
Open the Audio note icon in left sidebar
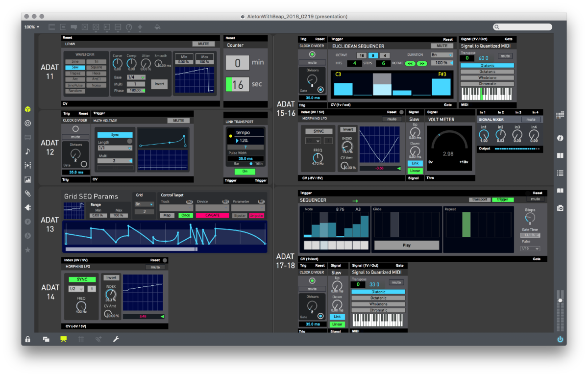coord(28,151)
